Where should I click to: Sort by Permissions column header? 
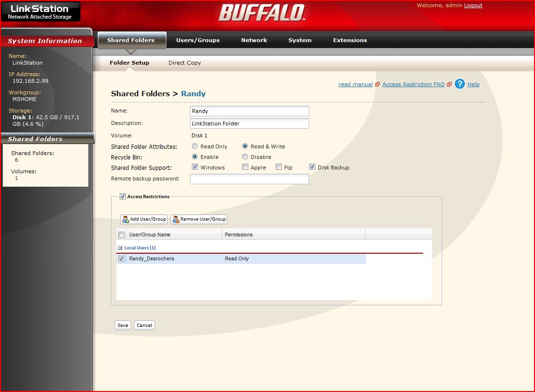tap(293, 235)
